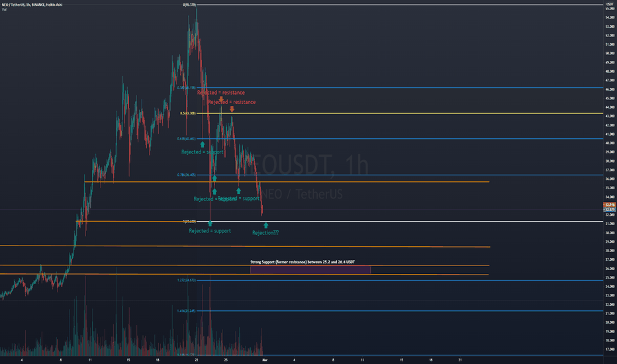Click the 46.000 price axis label
617x364 pixels.
click(610, 89)
